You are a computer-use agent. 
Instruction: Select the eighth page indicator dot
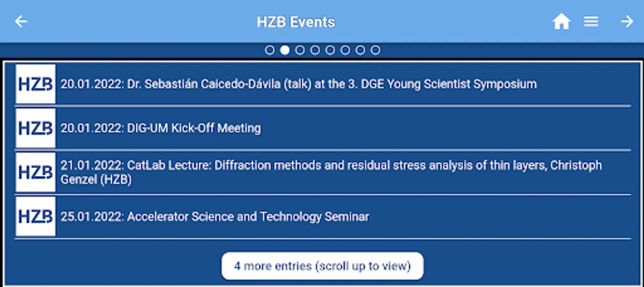(x=375, y=50)
